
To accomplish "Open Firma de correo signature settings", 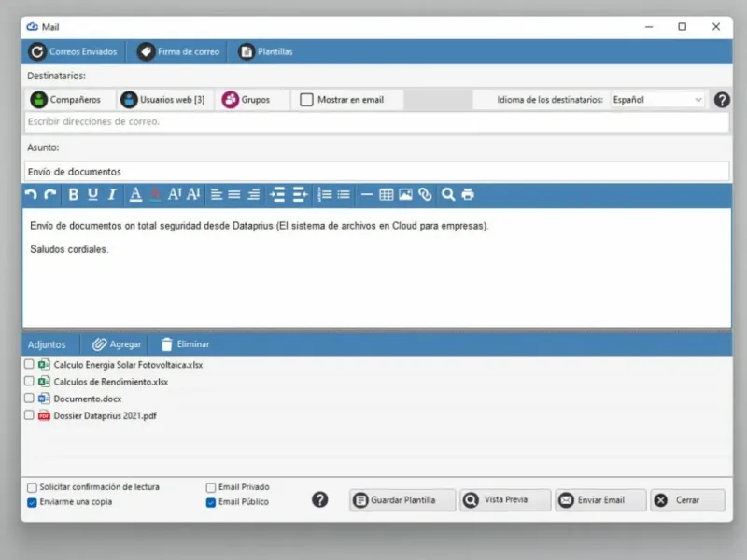I will 178,51.
